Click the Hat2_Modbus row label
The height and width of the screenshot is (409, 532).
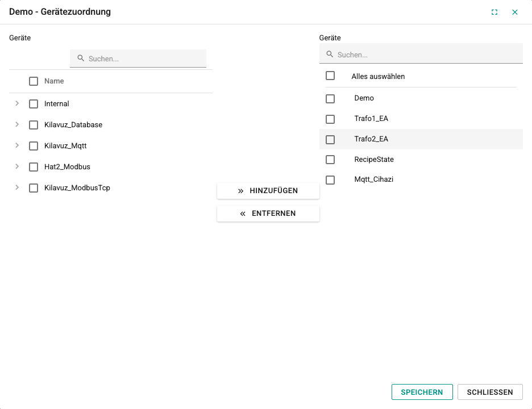[67, 167]
